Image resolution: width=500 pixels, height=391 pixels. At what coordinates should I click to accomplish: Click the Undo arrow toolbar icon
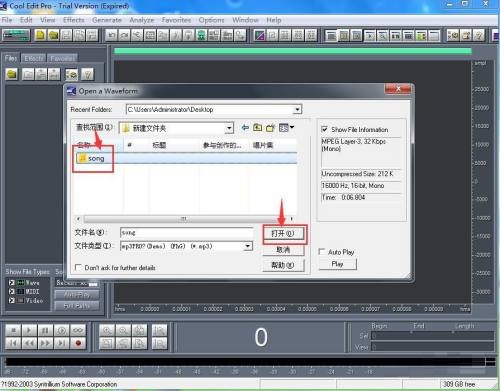coord(111,35)
